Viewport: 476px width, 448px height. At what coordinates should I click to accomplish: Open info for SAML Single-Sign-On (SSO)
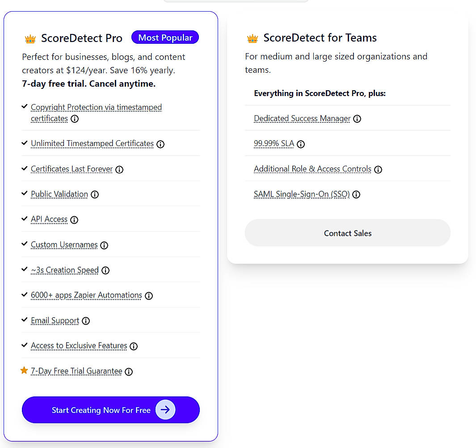tap(356, 195)
